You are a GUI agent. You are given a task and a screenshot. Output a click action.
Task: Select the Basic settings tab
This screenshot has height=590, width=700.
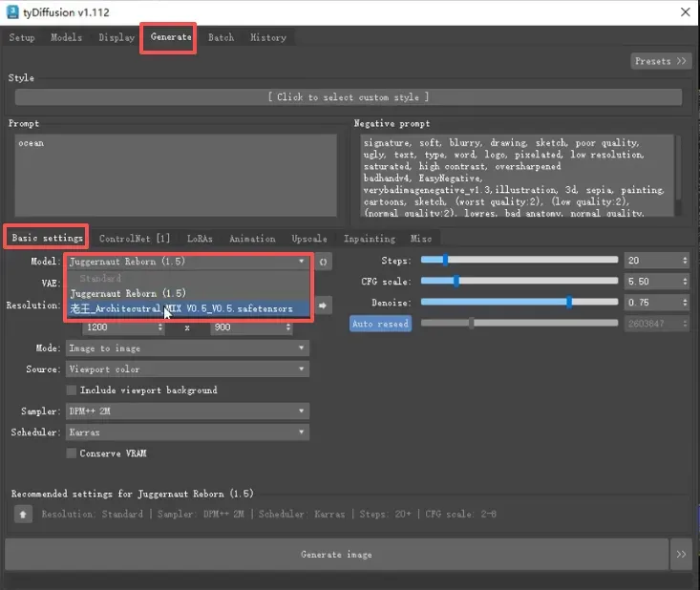click(47, 238)
